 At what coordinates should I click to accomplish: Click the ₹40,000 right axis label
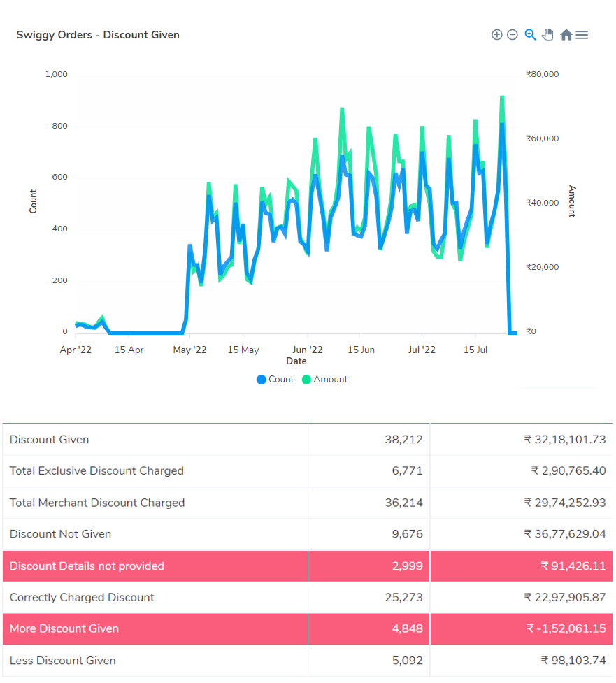point(543,203)
